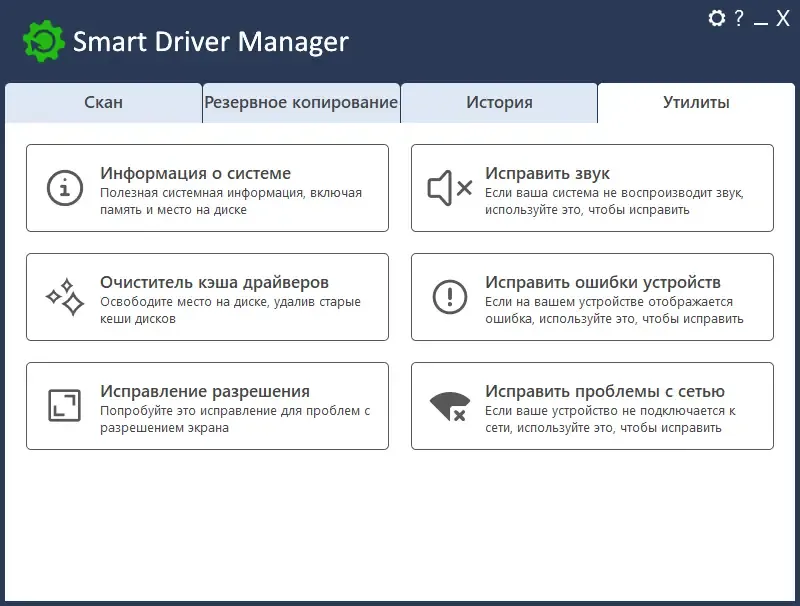Switch to the Скан tab
Image resolution: width=800 pixels, height=606 pixels.
(x=104, y=101)
